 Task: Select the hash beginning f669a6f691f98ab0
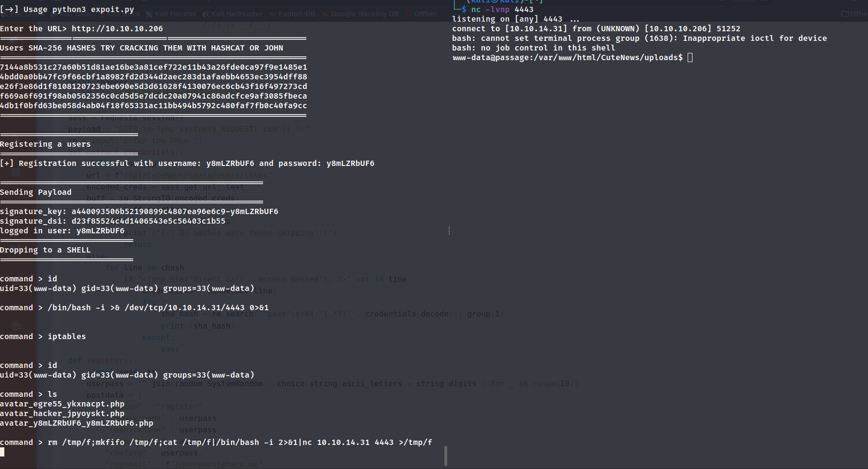tap(153, 96)
